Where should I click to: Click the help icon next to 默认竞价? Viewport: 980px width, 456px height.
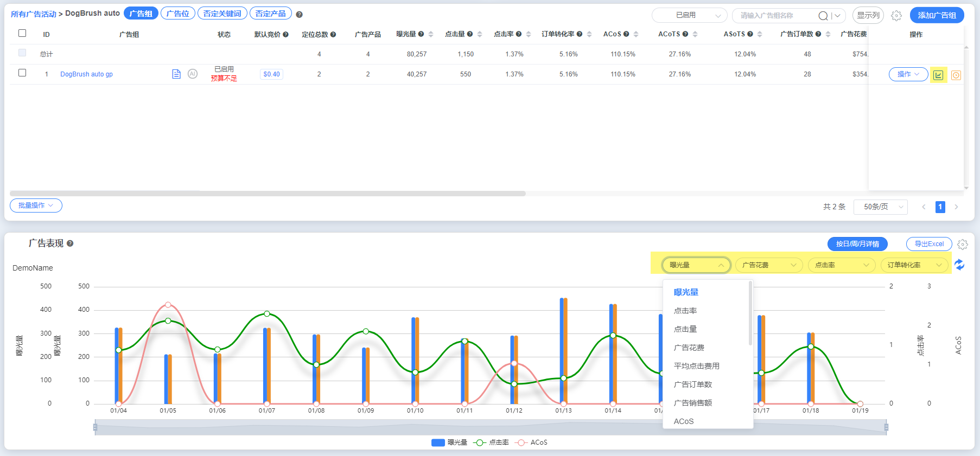pos(285,34)
